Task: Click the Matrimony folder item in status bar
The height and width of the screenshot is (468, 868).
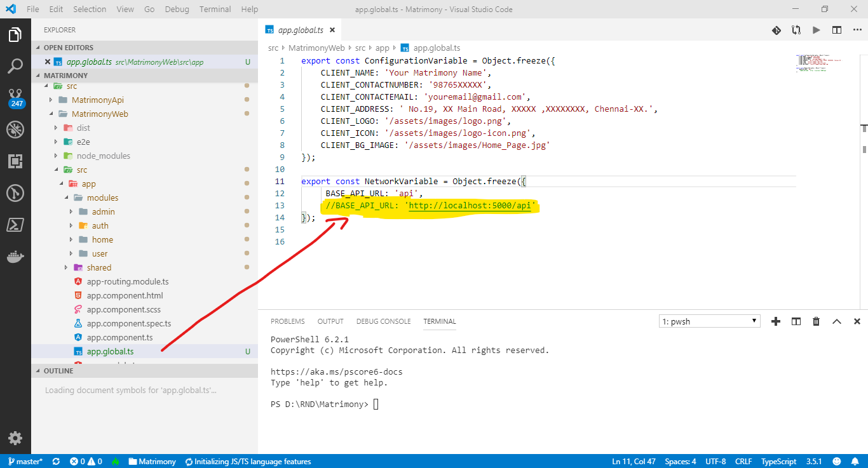Action: [x=152, y=462]
